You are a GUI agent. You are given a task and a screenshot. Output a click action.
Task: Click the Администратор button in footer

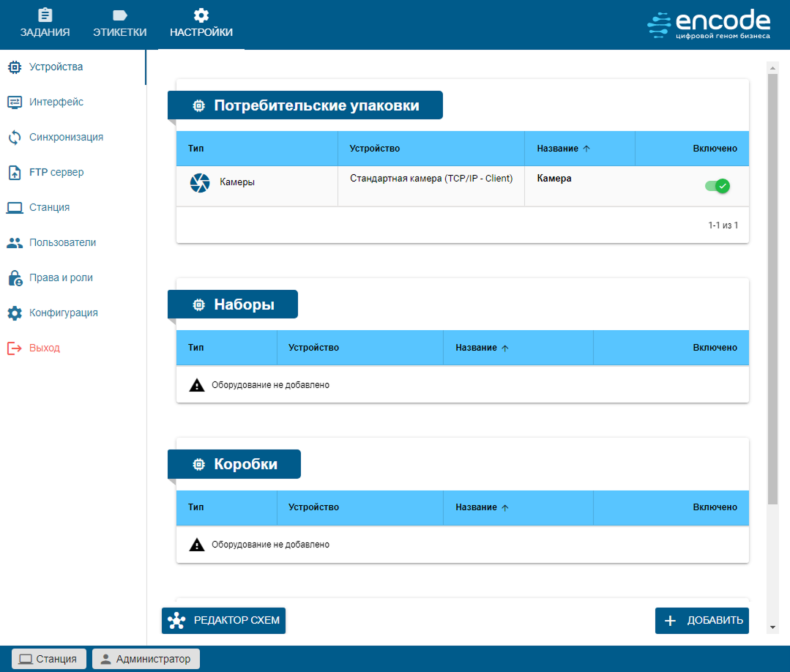coord(146,659)
